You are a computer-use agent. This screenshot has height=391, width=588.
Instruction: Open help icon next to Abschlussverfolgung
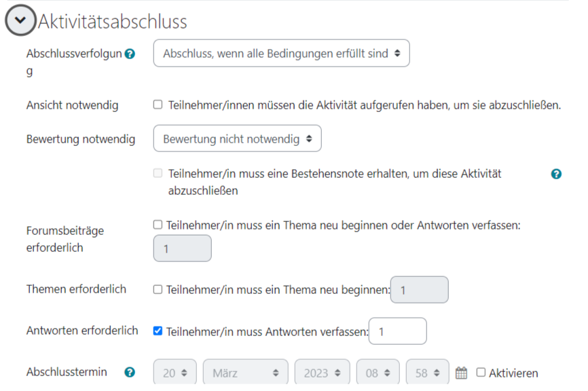[130, 54]
